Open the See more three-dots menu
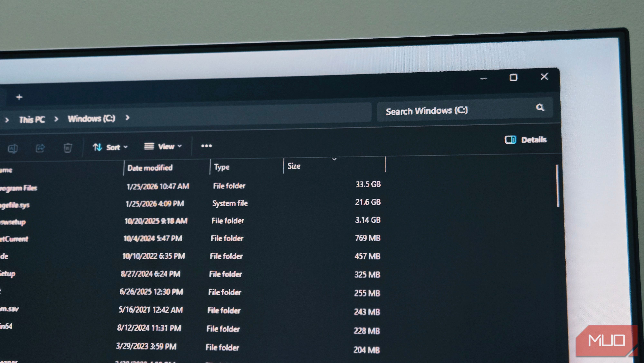 click(207, 146)
